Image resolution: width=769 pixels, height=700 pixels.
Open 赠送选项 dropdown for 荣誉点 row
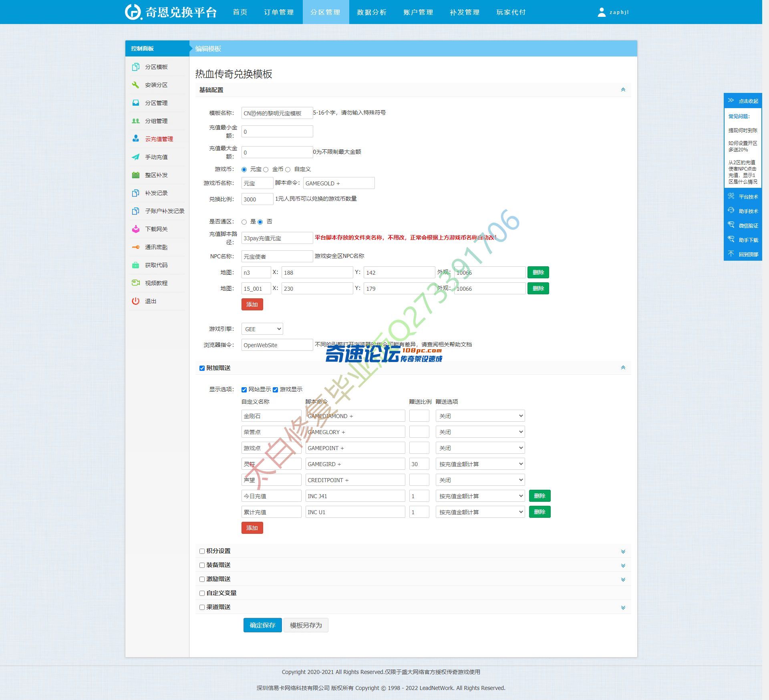[x=480, y=432]
